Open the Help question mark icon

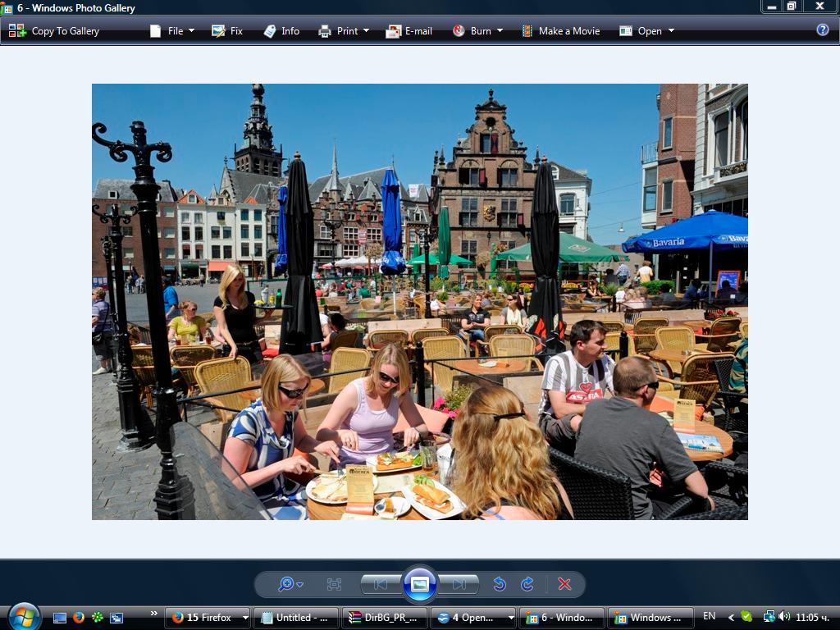[x=822, y=30]
